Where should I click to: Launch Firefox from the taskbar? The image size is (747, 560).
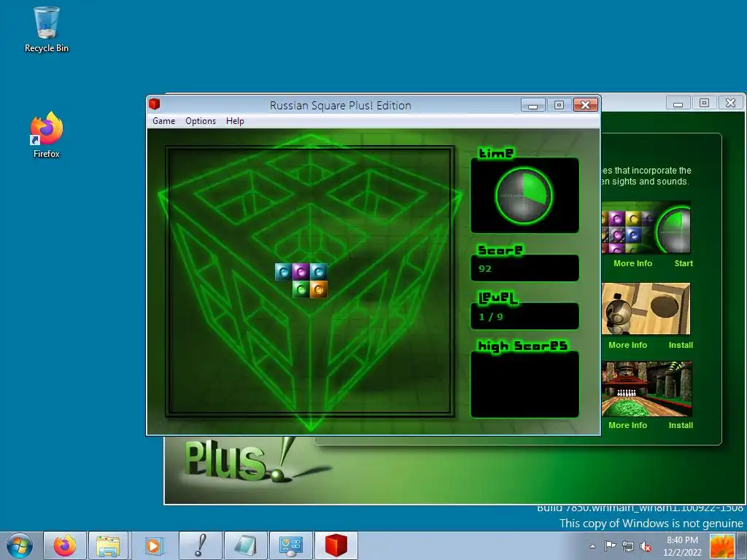(x=65, y=545)
